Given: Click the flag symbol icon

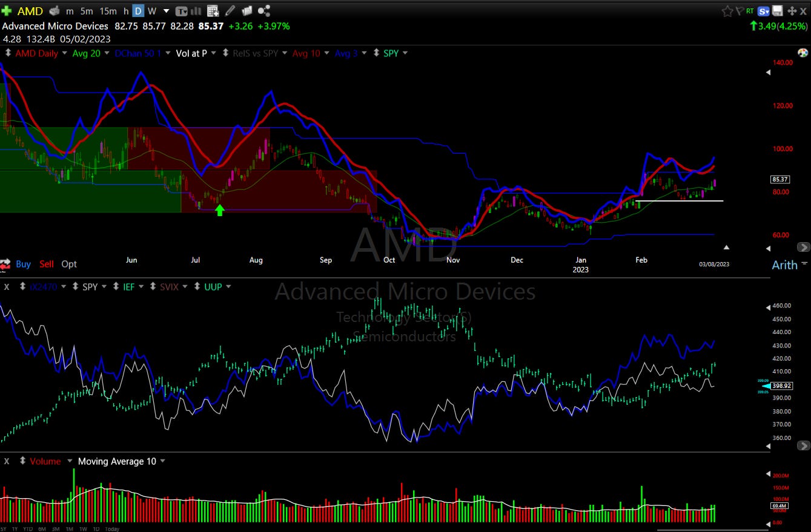Looking at the screenshot, I should pos(740,11).
